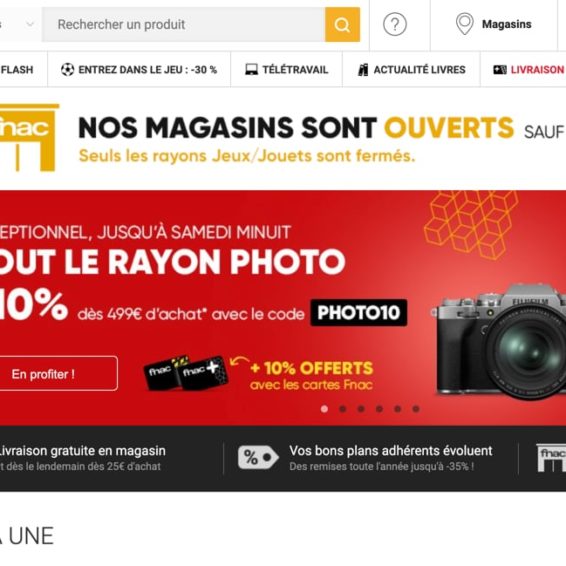The width and height of the screenshot is (566, 566).
Task: Click the Fnac logo in the banner
Action: [x=28, y=137]
